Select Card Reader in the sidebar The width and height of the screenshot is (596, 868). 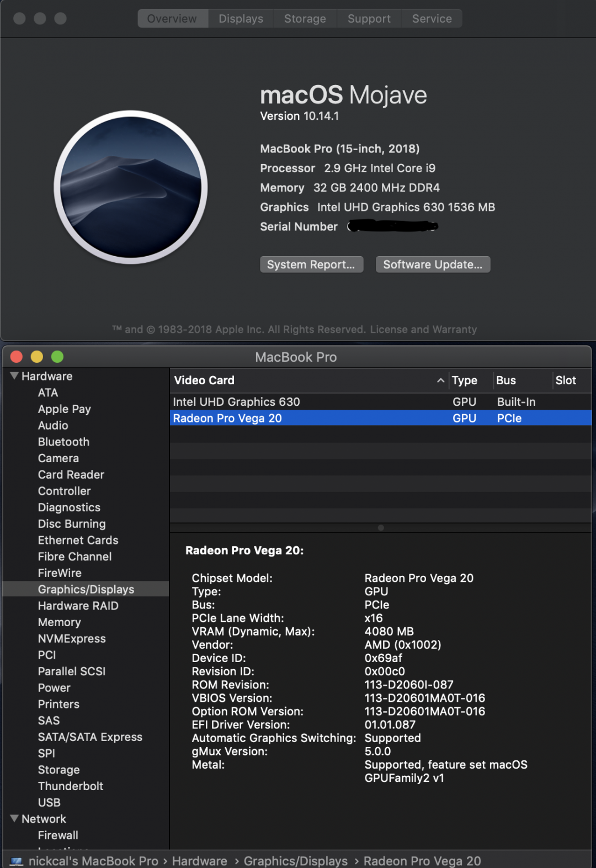tap(71, 475)
